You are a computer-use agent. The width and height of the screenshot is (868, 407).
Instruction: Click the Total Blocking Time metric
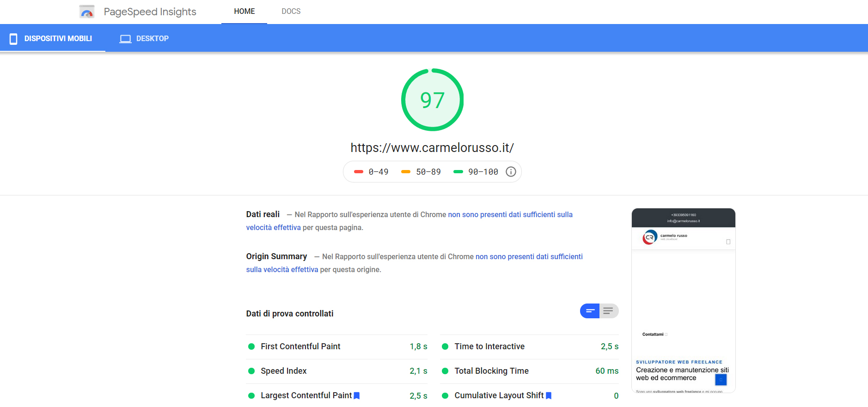(530, 371)
